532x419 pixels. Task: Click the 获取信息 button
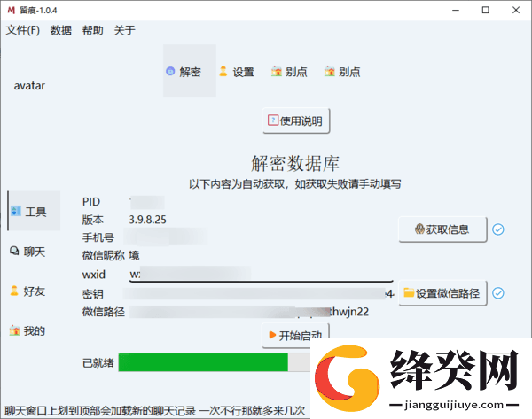click(442, 229)
